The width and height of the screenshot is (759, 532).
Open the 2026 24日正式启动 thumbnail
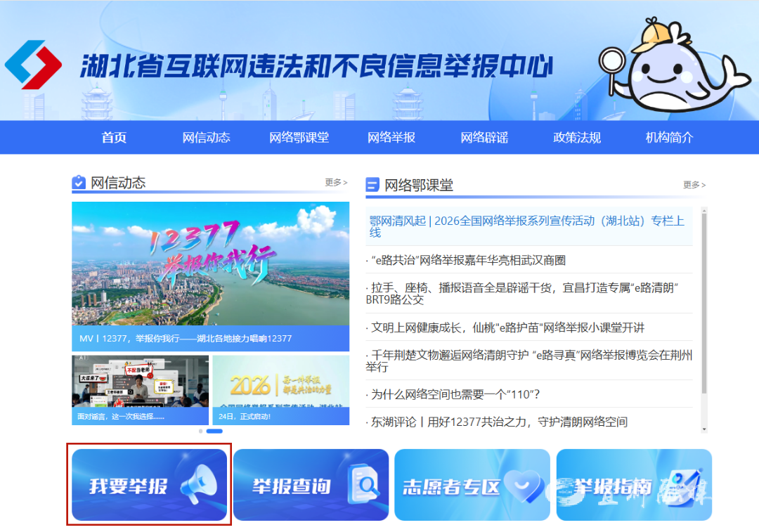[x=280, y=390]
